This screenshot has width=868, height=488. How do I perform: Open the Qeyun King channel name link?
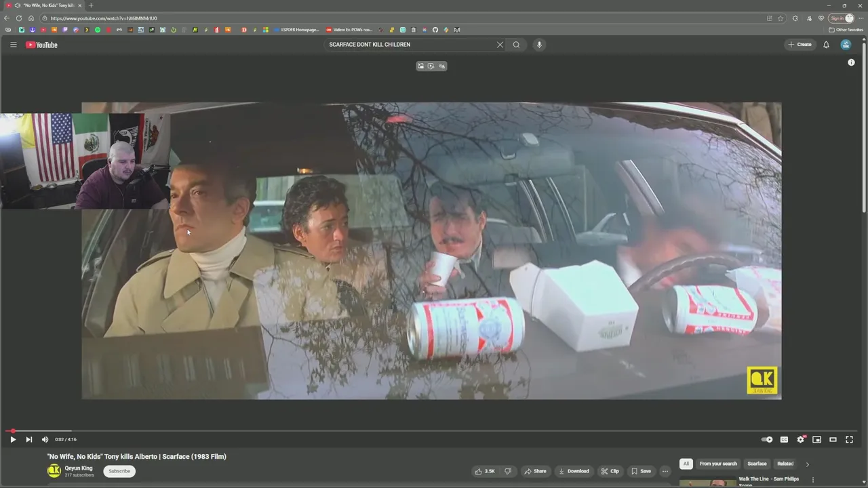[x=79, y=468]
